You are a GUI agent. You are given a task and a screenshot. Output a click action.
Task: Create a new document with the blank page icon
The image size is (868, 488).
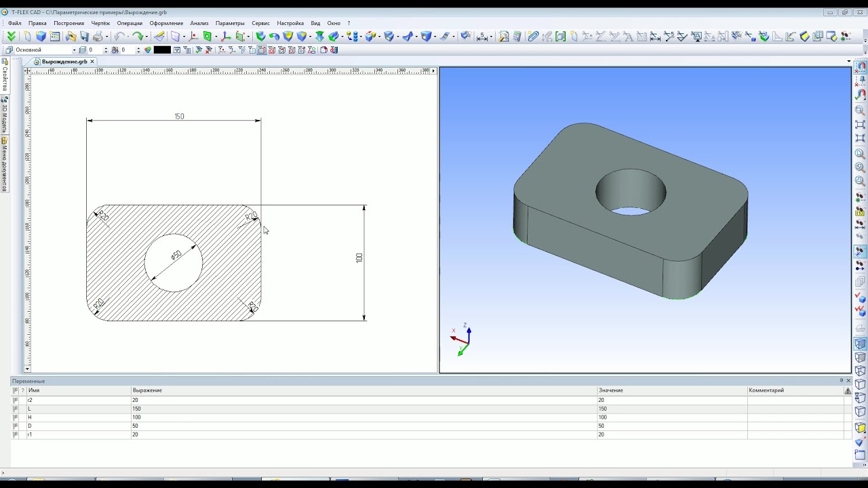tap(26, 36)
